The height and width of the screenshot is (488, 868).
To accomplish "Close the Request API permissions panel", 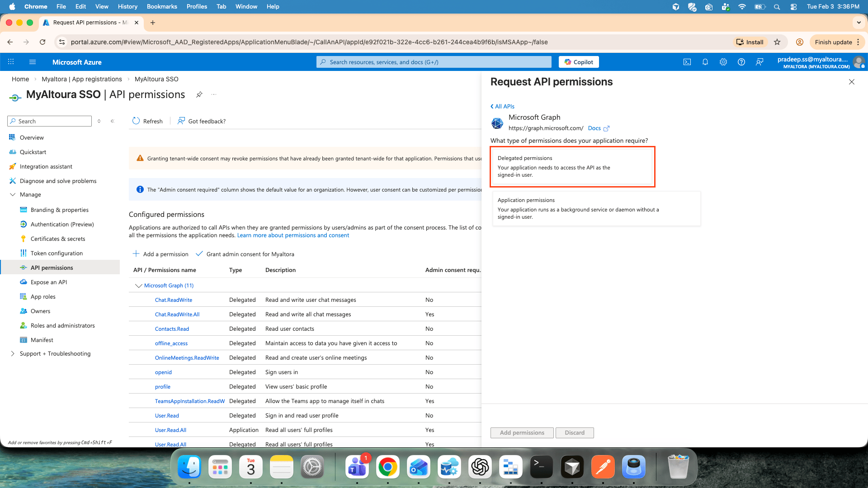I will coord(852,82).
